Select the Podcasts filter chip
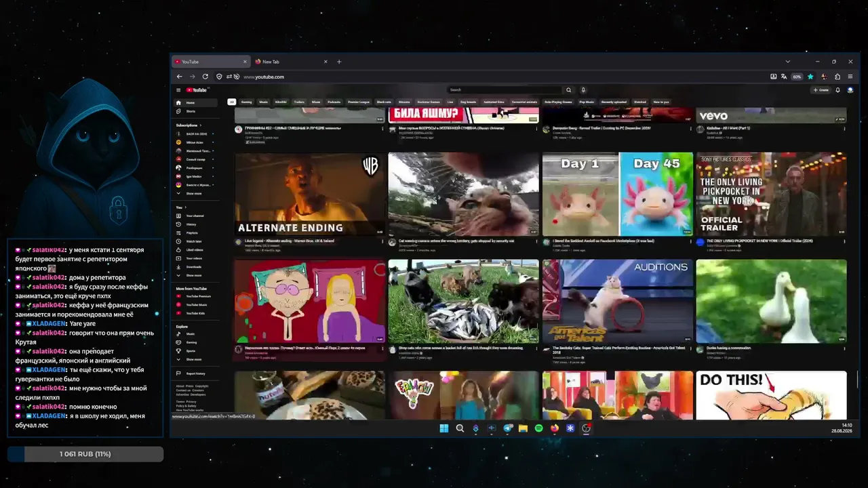 [x=334, y=102]
